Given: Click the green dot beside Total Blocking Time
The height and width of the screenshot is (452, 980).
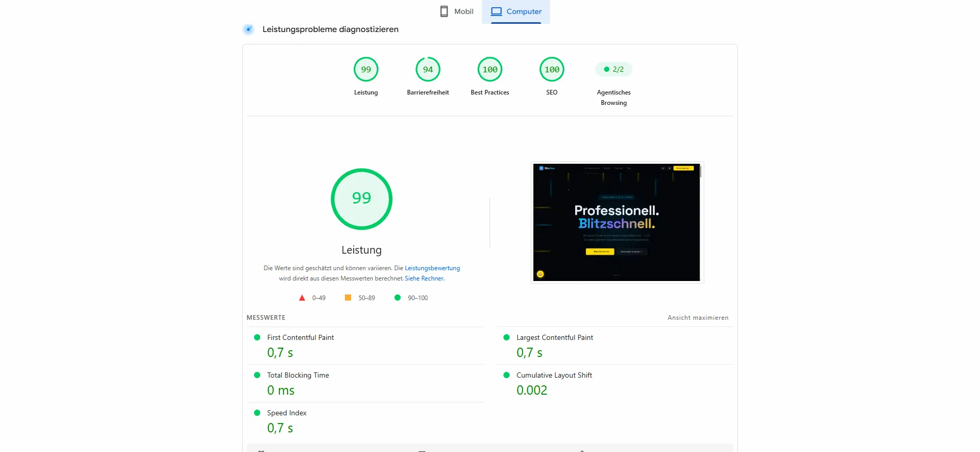Looking at the screenshot, I should click(x=257, y=375).
